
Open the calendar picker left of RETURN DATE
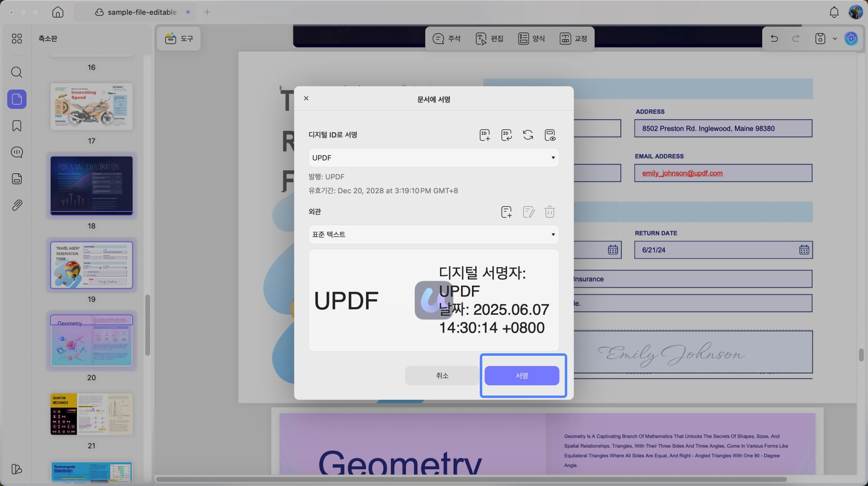coord(613,250)
